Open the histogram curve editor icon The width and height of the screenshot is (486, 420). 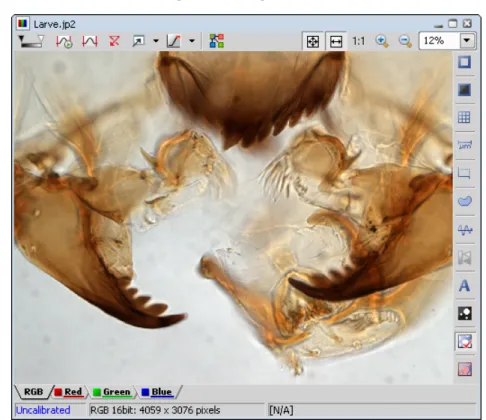(90, 41)
